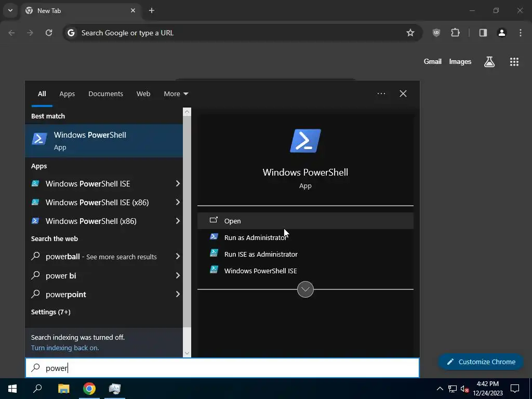
Task: Click muted volume icon in system tray
Action: (x=464, y=389)
